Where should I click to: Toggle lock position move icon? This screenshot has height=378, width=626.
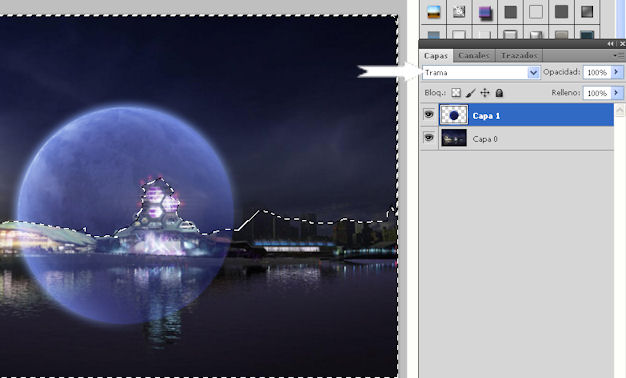[x=485, y=93]
